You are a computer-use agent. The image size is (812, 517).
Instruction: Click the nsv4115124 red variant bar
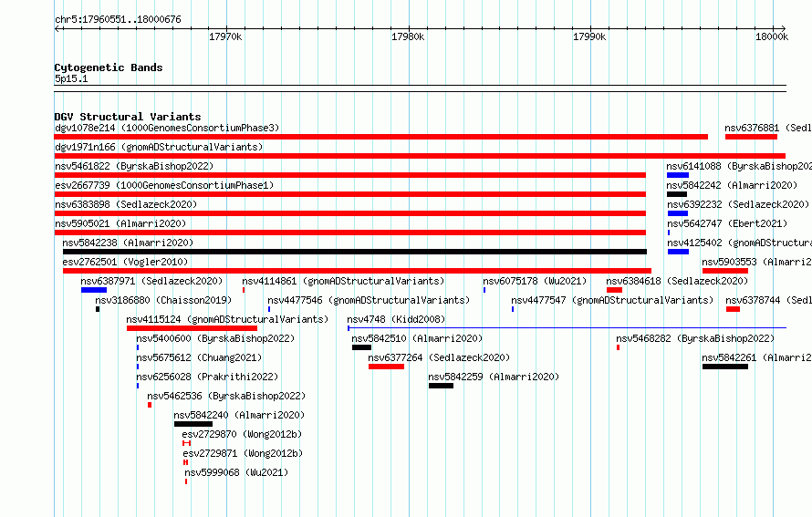point(193,328)
